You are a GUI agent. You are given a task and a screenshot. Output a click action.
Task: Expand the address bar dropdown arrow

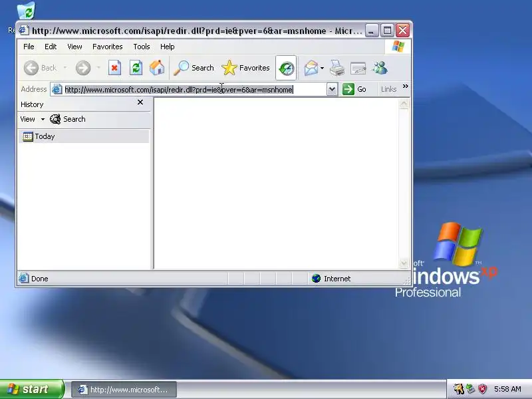click(332, 90)
